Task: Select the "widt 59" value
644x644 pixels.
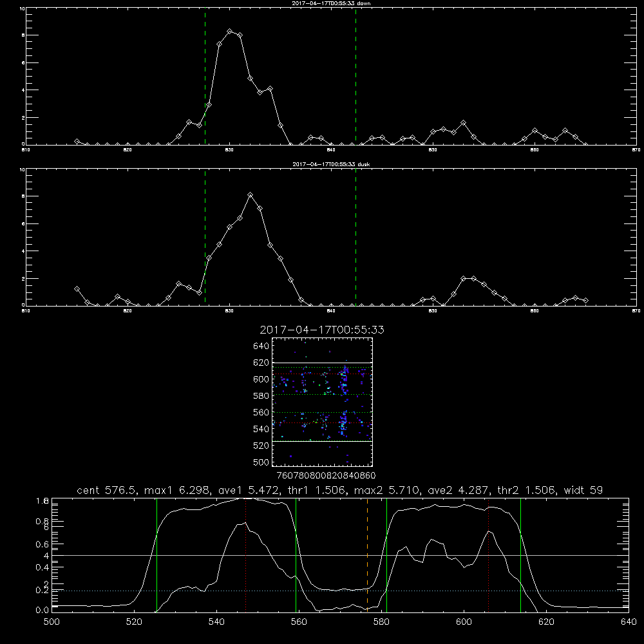Action: tap(583, 490)
